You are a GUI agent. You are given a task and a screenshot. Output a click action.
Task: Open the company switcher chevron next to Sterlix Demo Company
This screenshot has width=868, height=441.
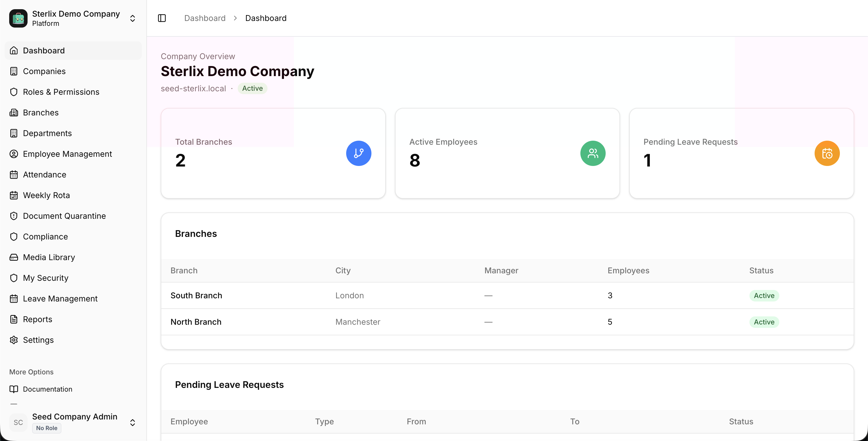click(x=133, y=18)
